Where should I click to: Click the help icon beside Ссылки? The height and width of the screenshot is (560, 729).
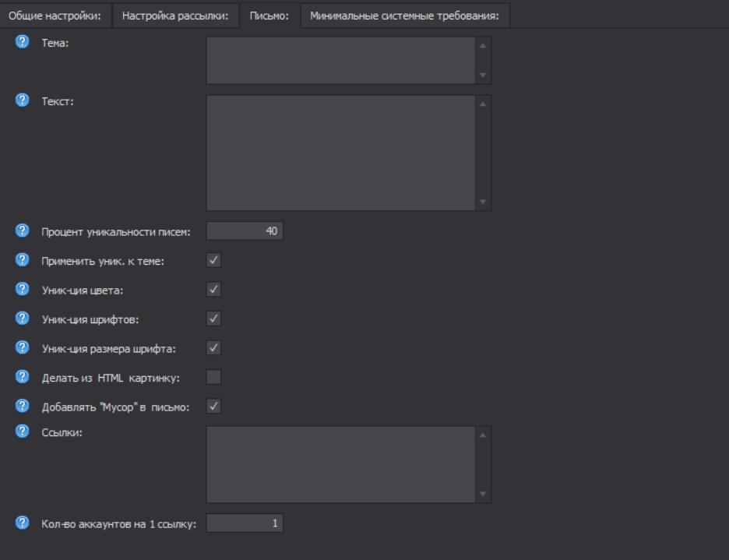21,433
